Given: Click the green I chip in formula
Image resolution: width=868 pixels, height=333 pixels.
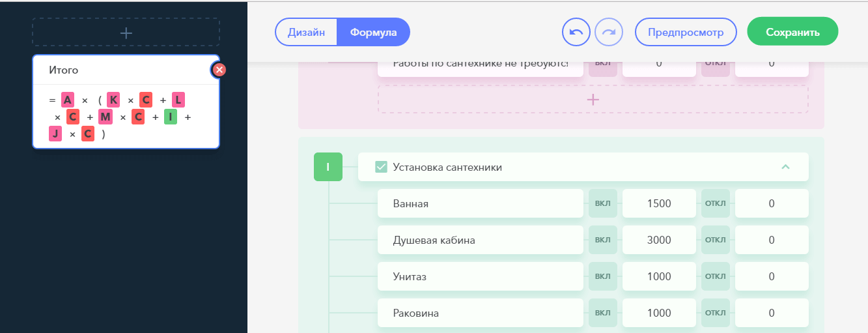Looking at the screenshot, I should point(171,117).
